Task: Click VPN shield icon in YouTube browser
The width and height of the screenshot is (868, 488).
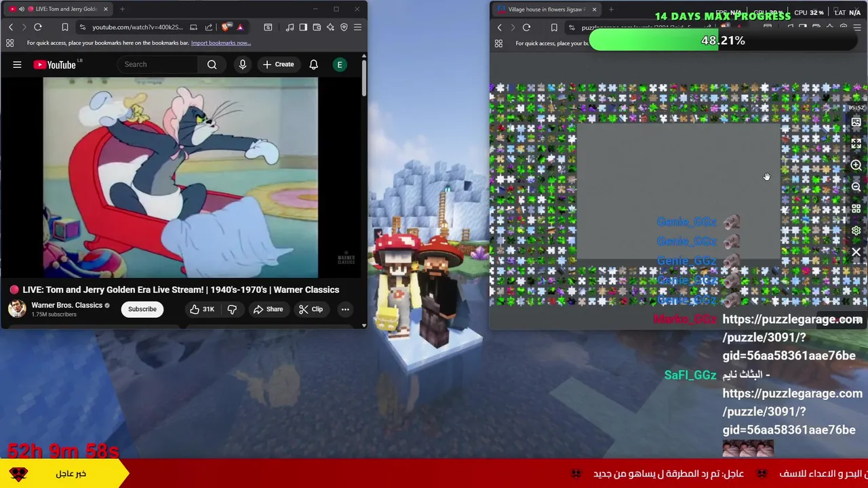Action: [344, 27]
